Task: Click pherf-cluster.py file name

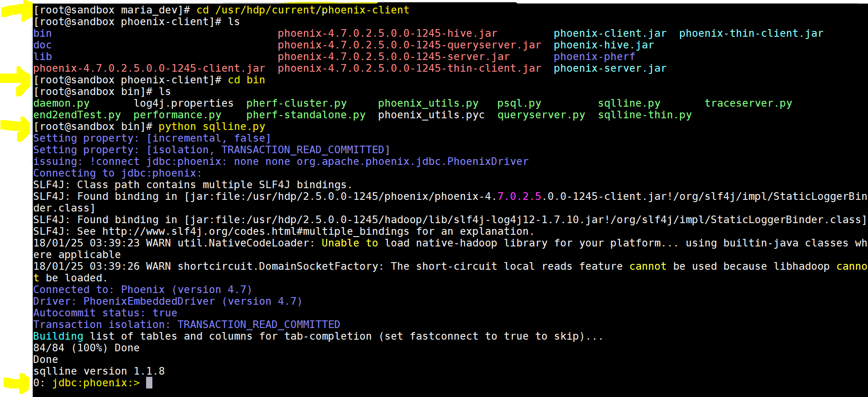Action: (x=297, y=104)
